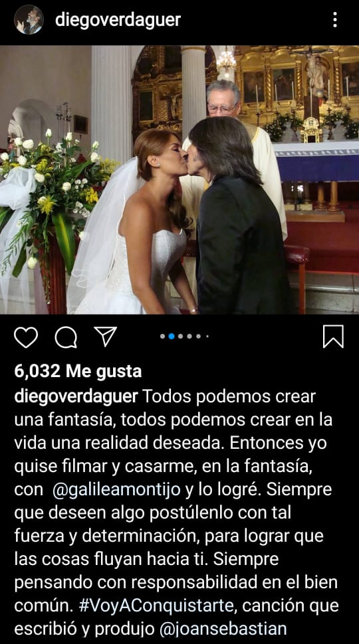Select fifth carousel dot indicator
Screen dimensions: 359x644
click(199, 337)
